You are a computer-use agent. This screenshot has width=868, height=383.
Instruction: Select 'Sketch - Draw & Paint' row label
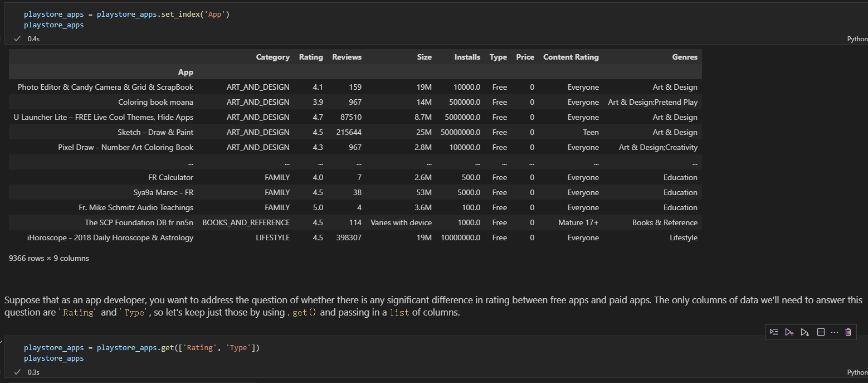(155, 132)
